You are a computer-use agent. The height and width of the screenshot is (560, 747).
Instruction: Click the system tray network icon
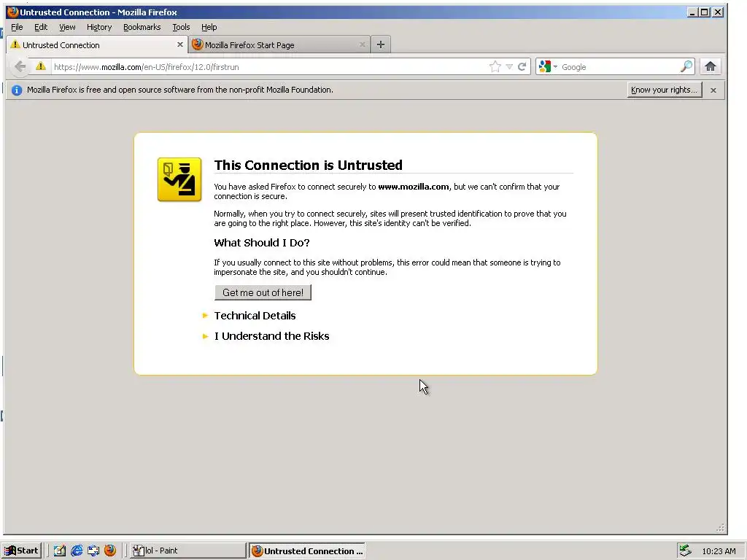[x=685, y=551]
